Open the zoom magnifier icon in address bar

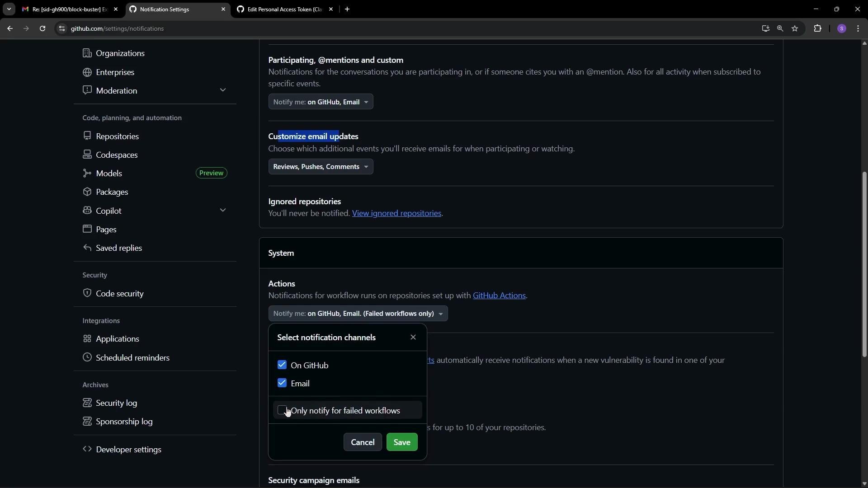point(780,28)
